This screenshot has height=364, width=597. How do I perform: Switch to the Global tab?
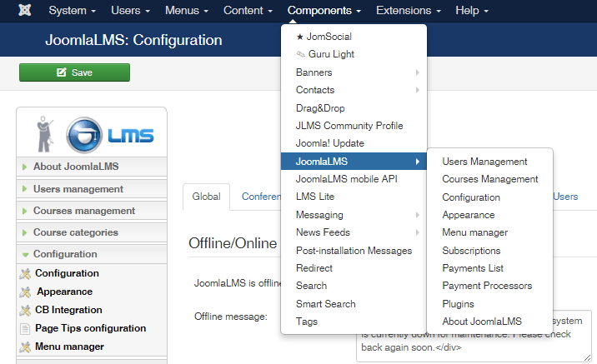coord(206,197)
